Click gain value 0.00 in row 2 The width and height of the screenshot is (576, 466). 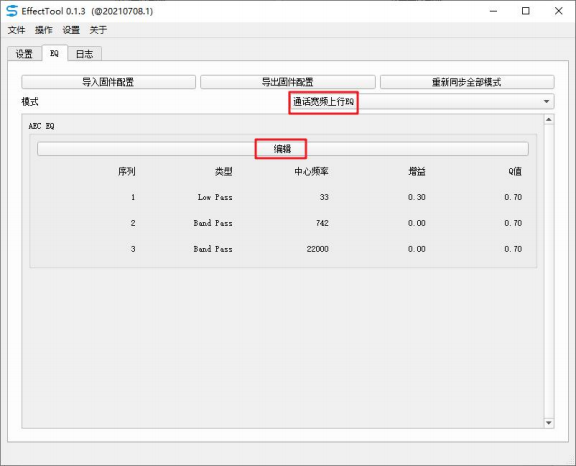[x=417, y=223]
